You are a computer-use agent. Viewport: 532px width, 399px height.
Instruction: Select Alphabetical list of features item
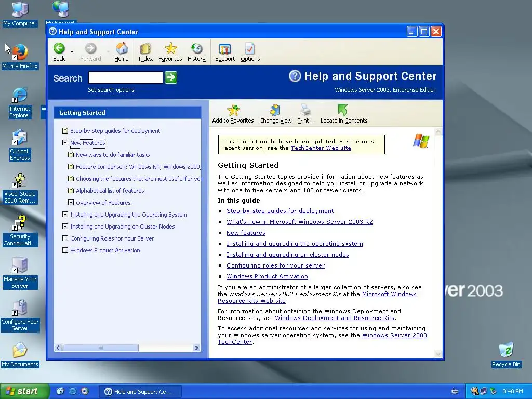click(110, 191)
